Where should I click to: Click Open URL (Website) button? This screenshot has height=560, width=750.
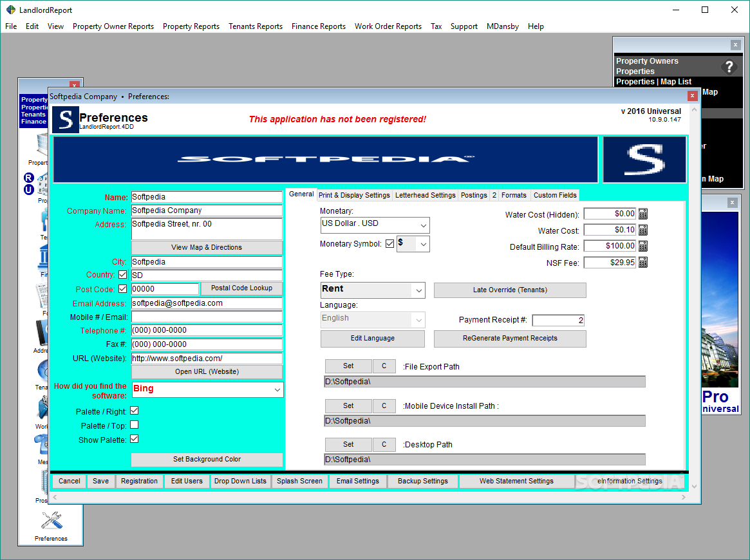point(207,372)
